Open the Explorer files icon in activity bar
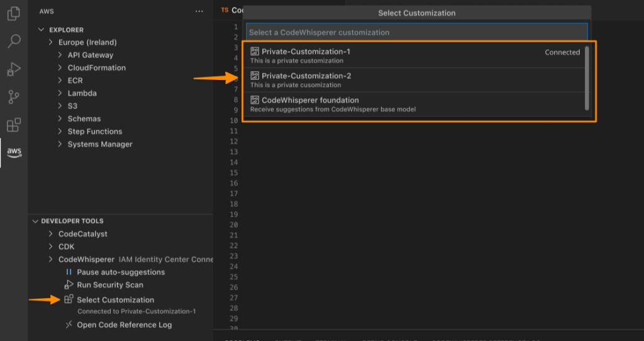 pyautogui.click(x=14, y=14)
